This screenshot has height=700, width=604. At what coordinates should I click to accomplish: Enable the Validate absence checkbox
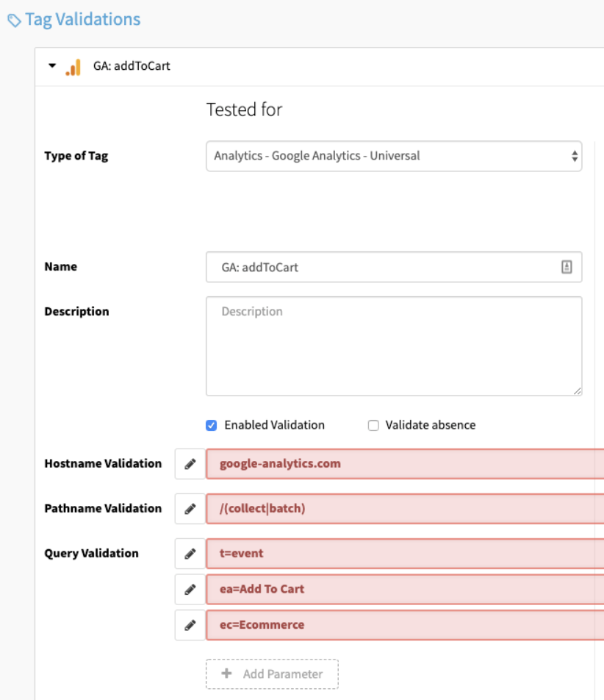373,426
